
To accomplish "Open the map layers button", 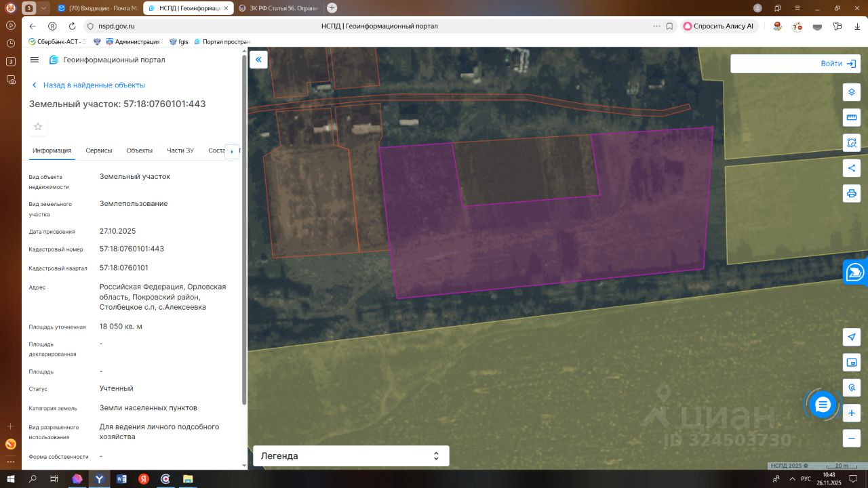I will pos(852,92).
